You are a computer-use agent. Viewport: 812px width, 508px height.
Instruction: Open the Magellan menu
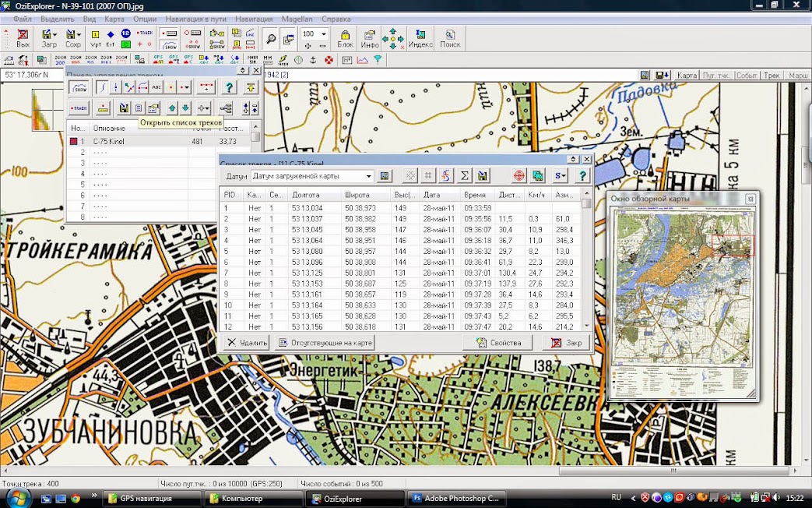point(297,18)
